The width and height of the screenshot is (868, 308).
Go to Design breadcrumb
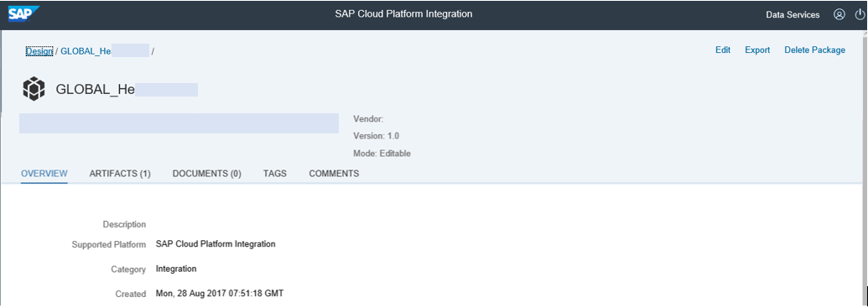tap(39, 51)
